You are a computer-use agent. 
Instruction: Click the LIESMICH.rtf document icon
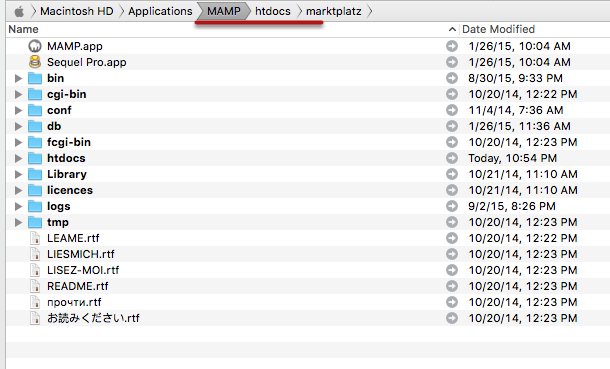[35, 254]
